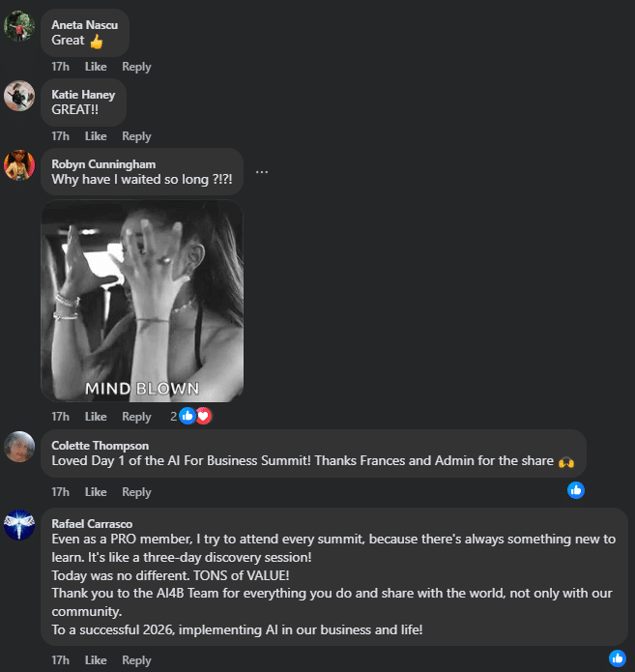
Task: Open Rafael Carrasco's profile name link
Action: click(92, 523)
